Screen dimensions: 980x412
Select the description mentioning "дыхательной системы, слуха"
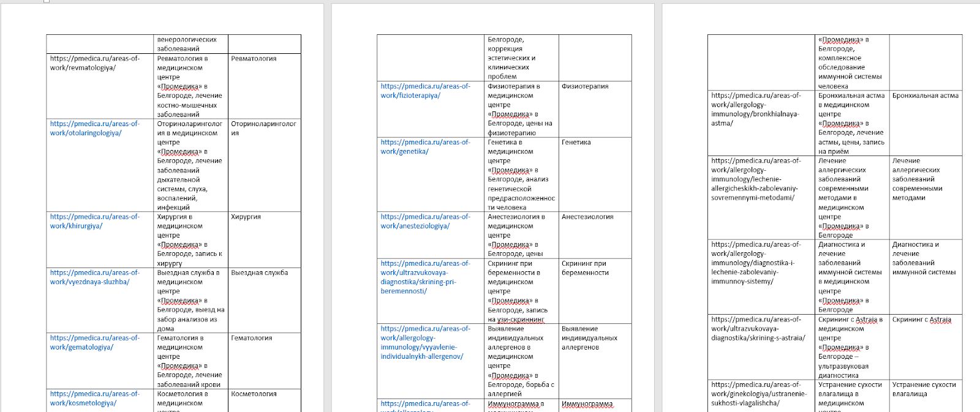(x=190, y=165)
